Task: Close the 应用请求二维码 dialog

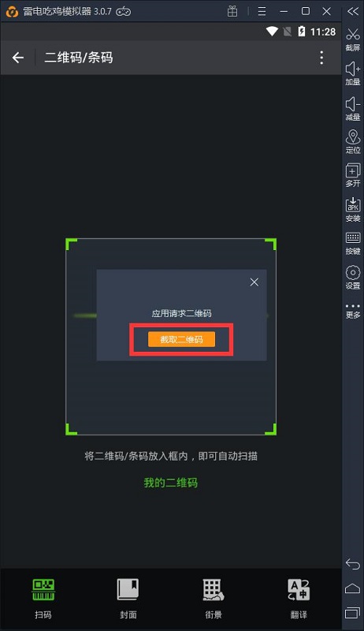Action: click(254, 282)
